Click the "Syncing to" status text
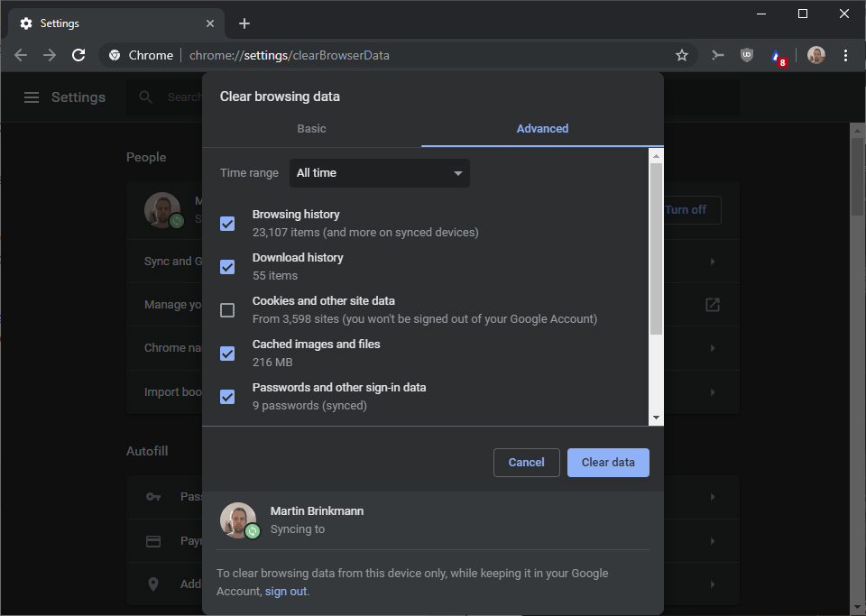The image size is (866, 616). [x=298, y=529]
